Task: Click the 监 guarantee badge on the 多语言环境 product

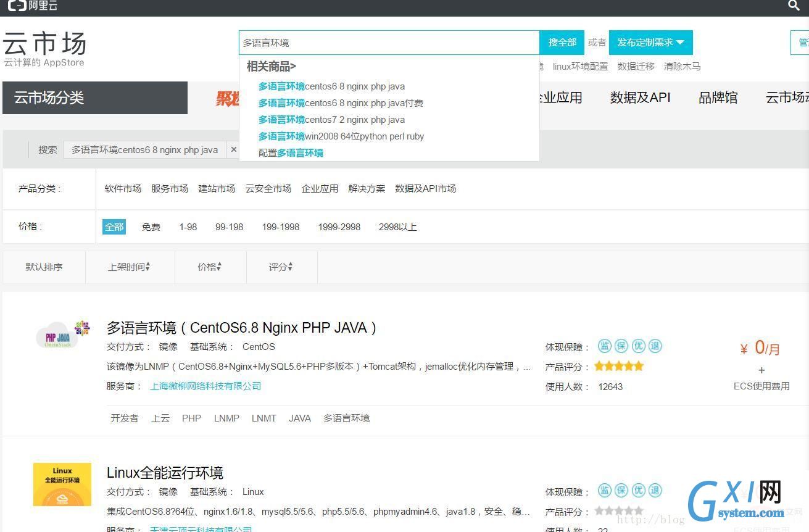Action: [x=605, y=346]
